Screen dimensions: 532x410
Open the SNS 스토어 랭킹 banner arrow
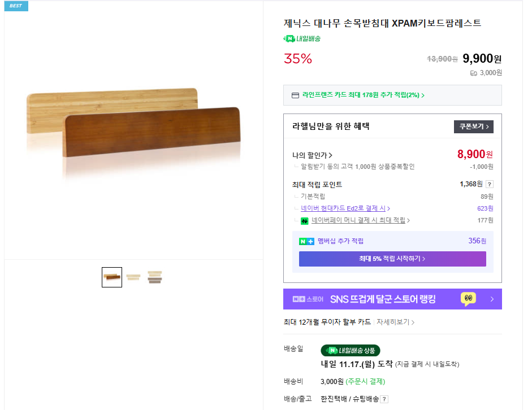click(492, 299)
